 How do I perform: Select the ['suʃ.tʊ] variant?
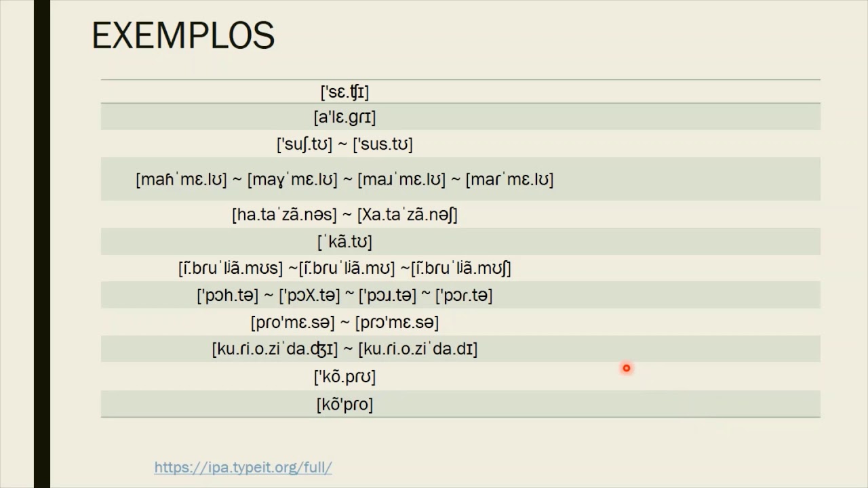(304, 144)
